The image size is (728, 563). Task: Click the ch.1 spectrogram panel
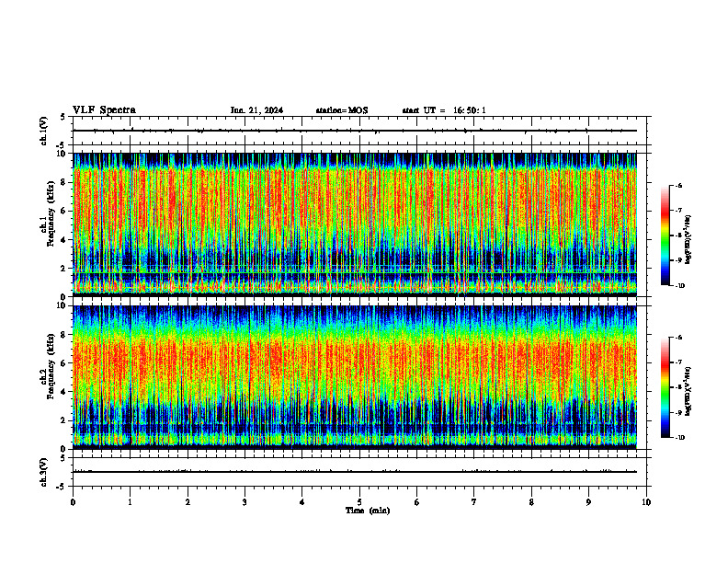point(355,224)
